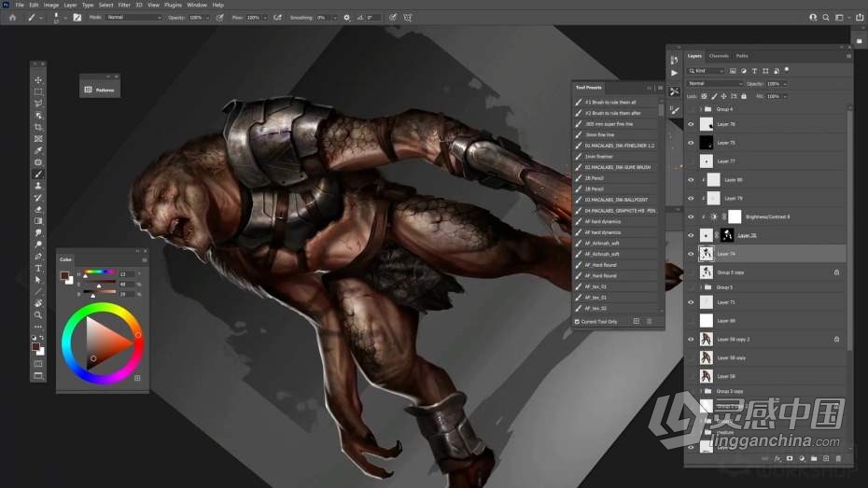
Task: Select the Zoom tool in toolbox
Action: pos(38,314)
